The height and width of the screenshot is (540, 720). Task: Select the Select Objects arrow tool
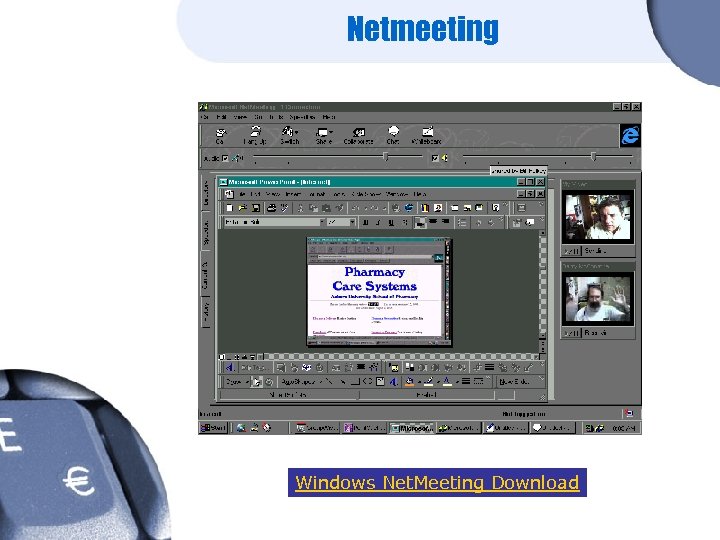coord(257,382)
